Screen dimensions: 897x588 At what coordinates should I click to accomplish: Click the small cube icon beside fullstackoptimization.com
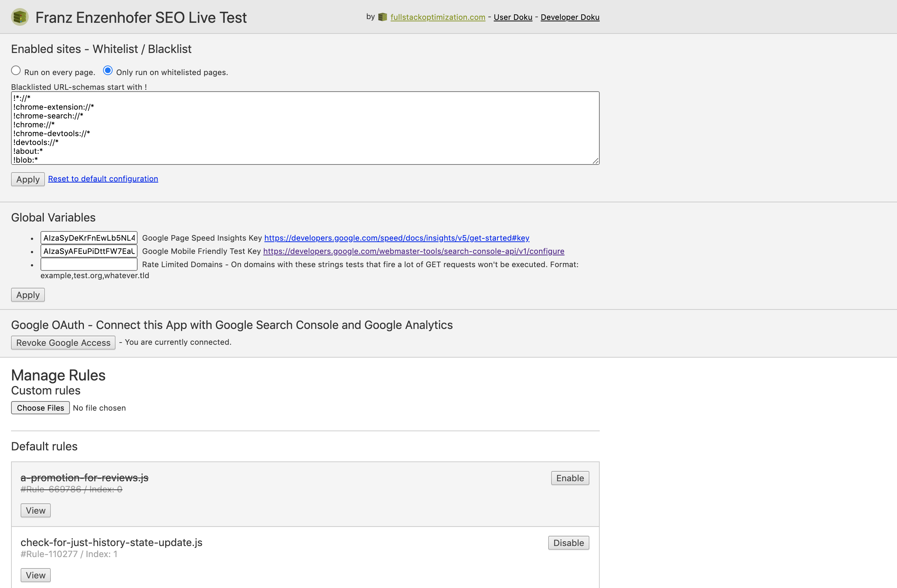tap(382, 17)
